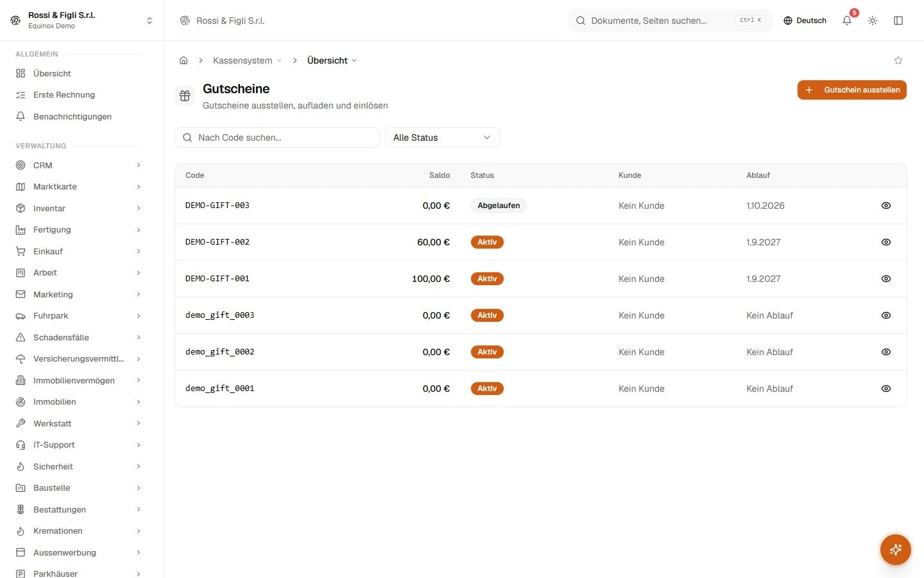Viewport: 924px width, 578px height.
Task: Click the expiry date 1.10.2026
Action: pos(766,206)
